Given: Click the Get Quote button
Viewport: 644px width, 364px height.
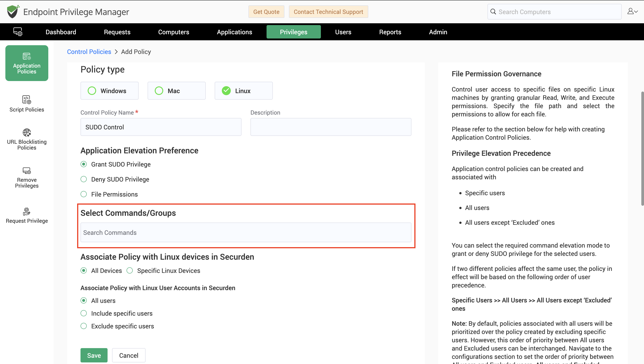Looking at the screenshot, I should [x=266, y=12].
